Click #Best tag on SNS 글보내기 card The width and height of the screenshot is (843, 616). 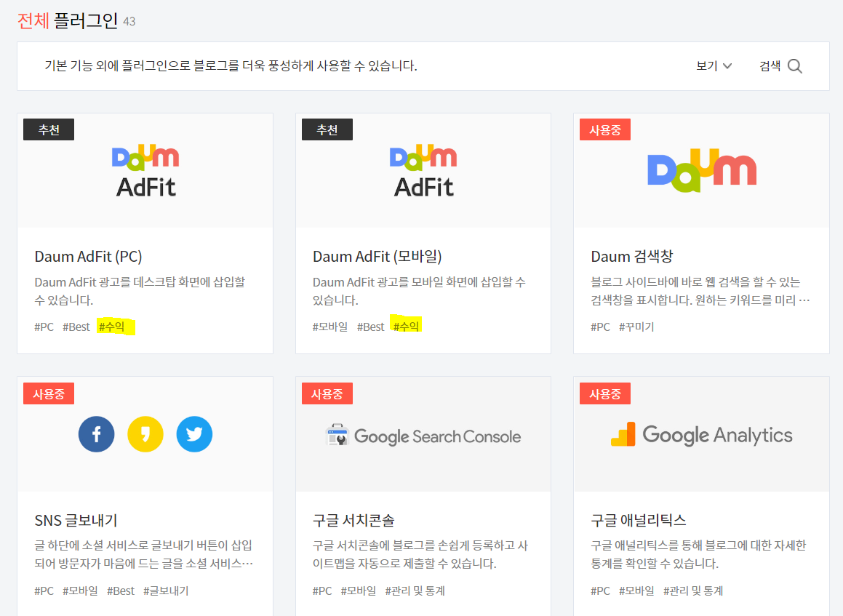click(x=121, y=591)
